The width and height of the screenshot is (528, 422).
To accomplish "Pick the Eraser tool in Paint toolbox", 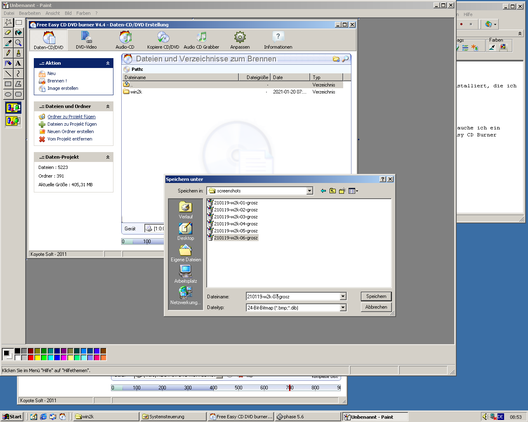I will pos(8,33).
